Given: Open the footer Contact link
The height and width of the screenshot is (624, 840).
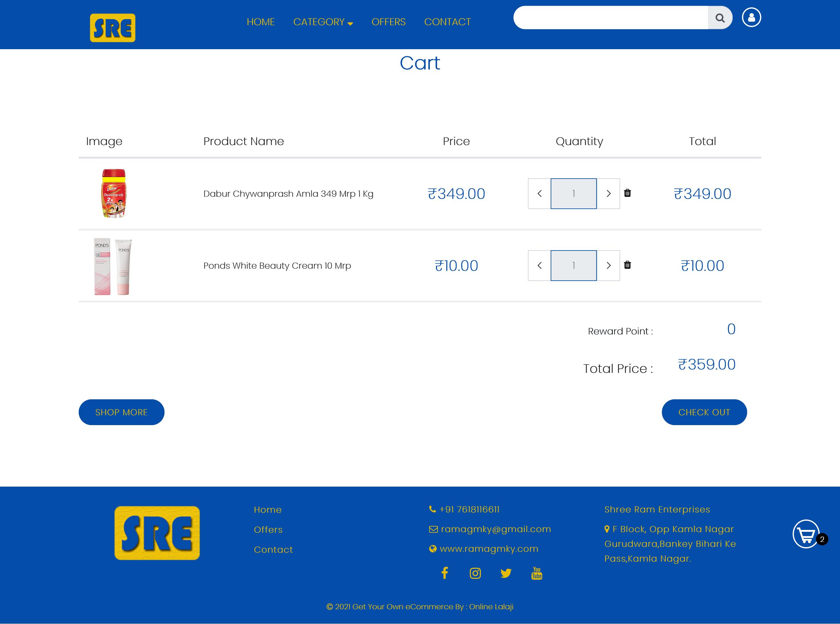Looking at the screenshot, I should [273, 550].
